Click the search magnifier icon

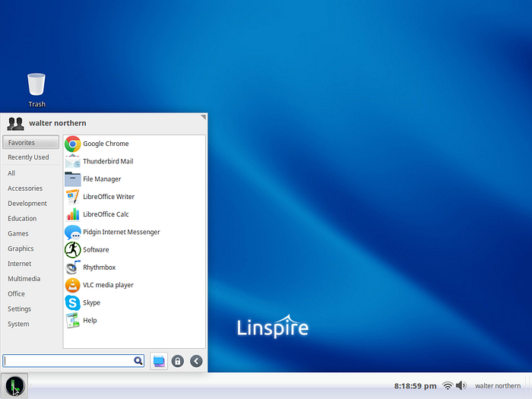pyautogui.click(x=138, y=361)
